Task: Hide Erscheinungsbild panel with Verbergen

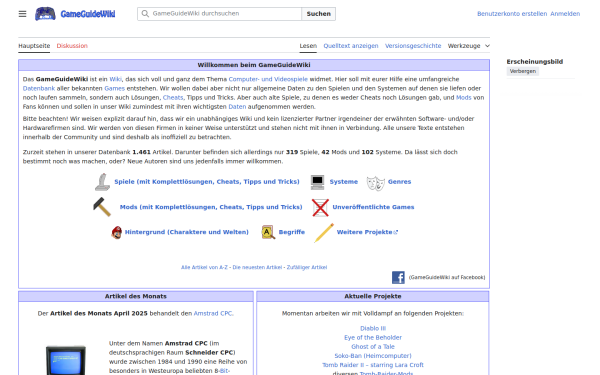Action: 523,71
